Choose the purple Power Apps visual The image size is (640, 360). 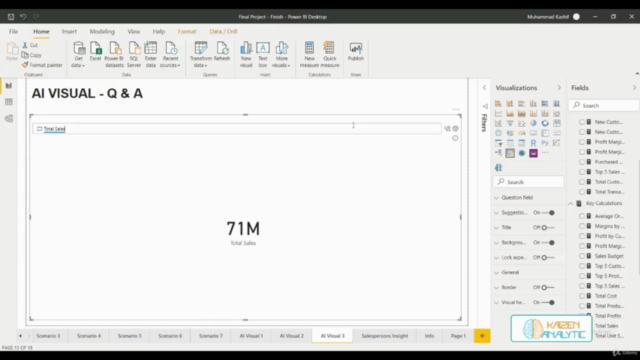coord(533,153)
